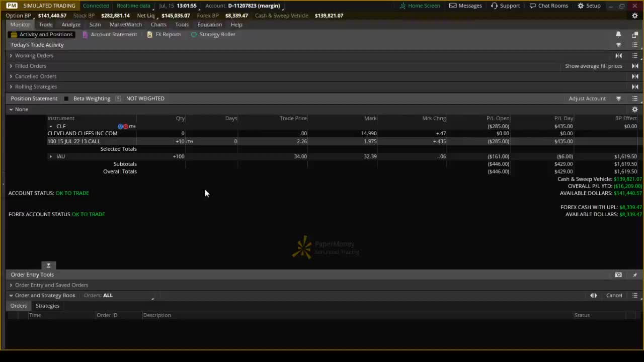Click collapse-arrows icon in Cancelled Orders row
The width and height of the screenshot is (644, 362).
point(635,76)
